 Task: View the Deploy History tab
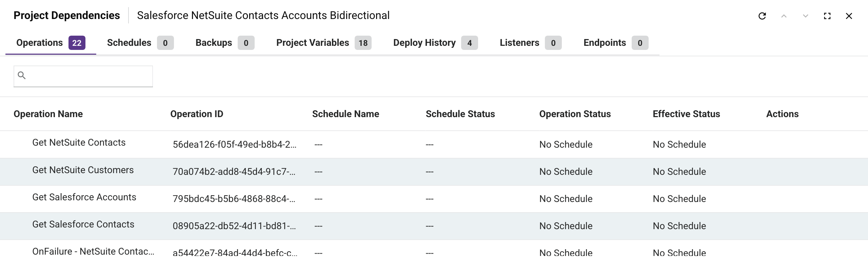pos(435,43)
